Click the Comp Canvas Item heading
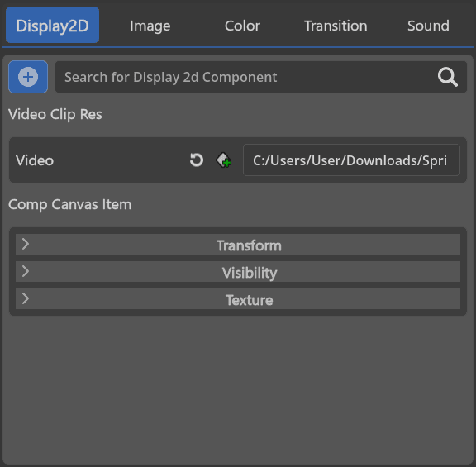This screenshot has width=476, height=467. tap(69, 205)
